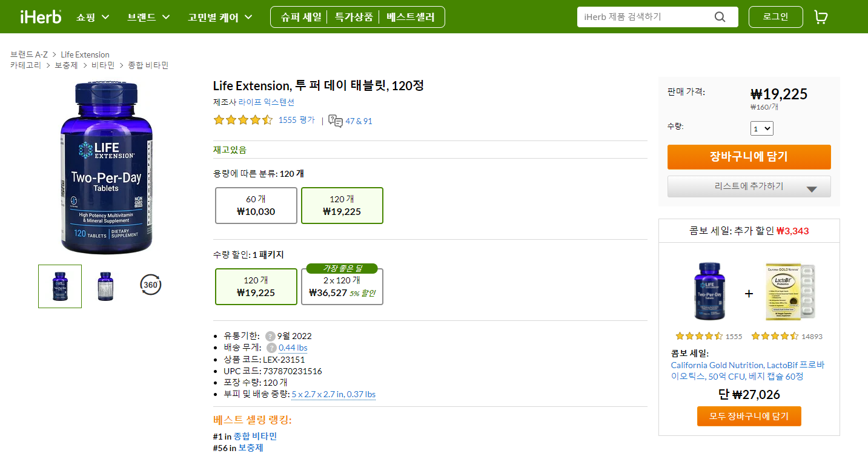Open the 1555 평가 reviews link
868x465 pixels.
[x=296, y=120]
